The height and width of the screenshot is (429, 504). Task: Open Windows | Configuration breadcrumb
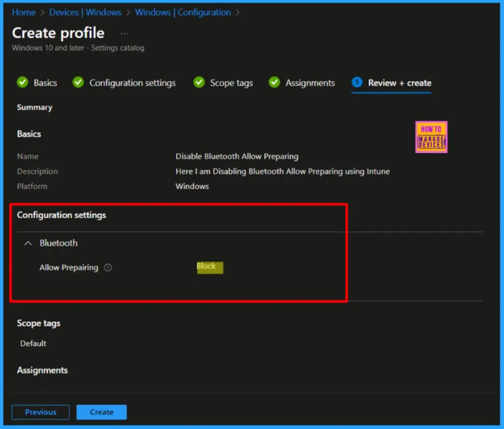[182, 13]
